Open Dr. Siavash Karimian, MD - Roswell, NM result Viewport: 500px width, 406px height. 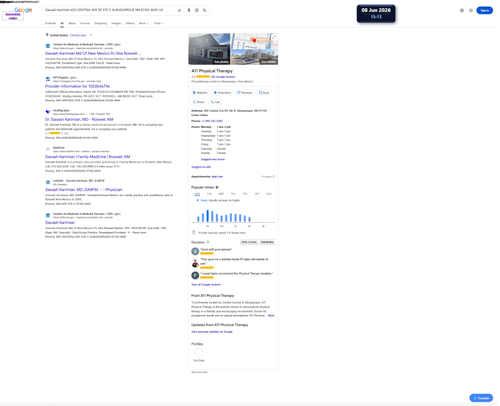point(79,119)
